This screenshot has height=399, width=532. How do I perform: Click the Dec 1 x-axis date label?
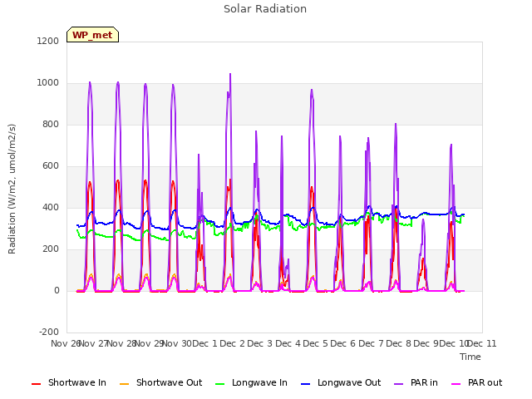[x=204, y=343]
